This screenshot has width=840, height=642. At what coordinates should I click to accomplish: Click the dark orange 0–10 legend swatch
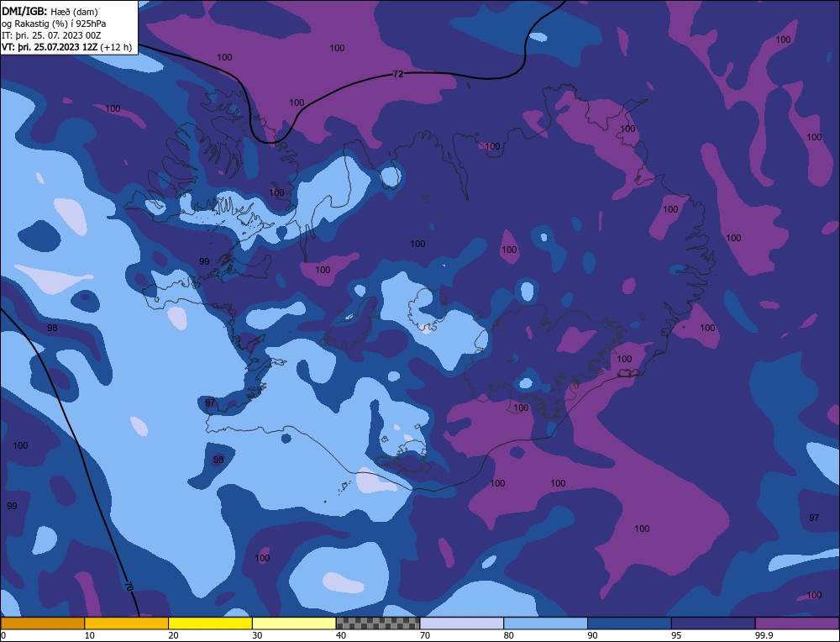click(x=42, y=623)
